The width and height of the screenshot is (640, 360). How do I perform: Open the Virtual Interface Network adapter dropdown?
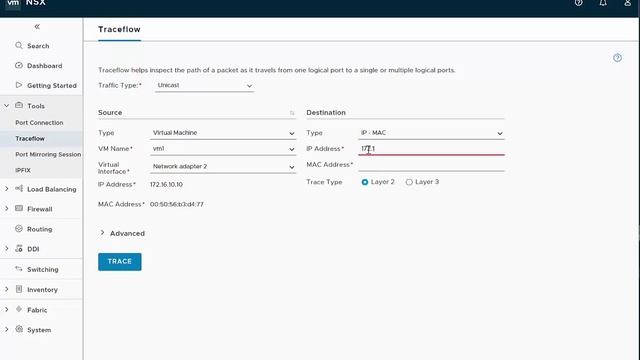(223, 167)
